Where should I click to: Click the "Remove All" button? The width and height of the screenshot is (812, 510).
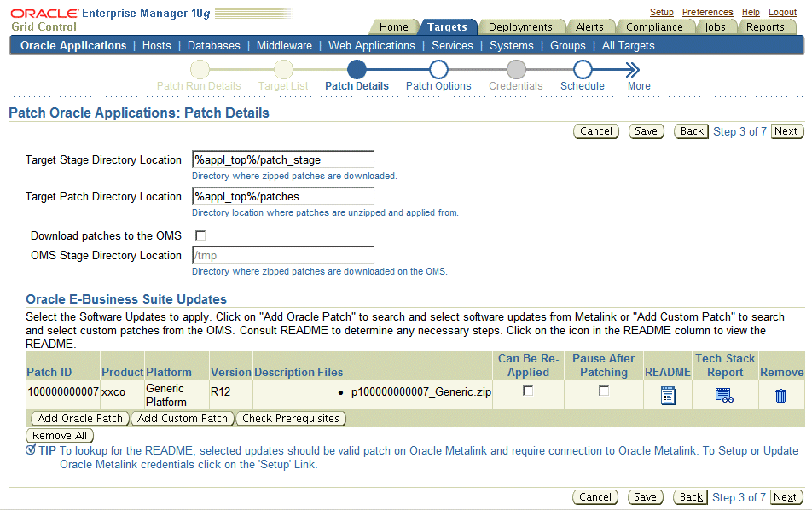[59, 435]
